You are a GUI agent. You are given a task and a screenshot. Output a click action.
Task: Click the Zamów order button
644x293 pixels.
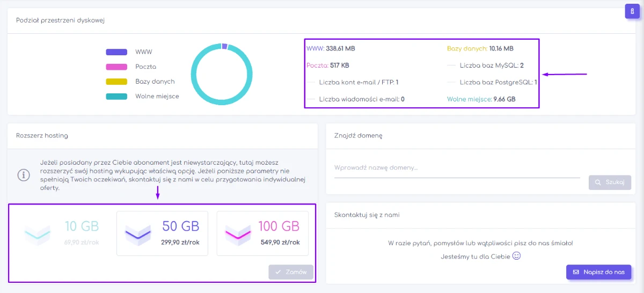[x=291, y=272]
